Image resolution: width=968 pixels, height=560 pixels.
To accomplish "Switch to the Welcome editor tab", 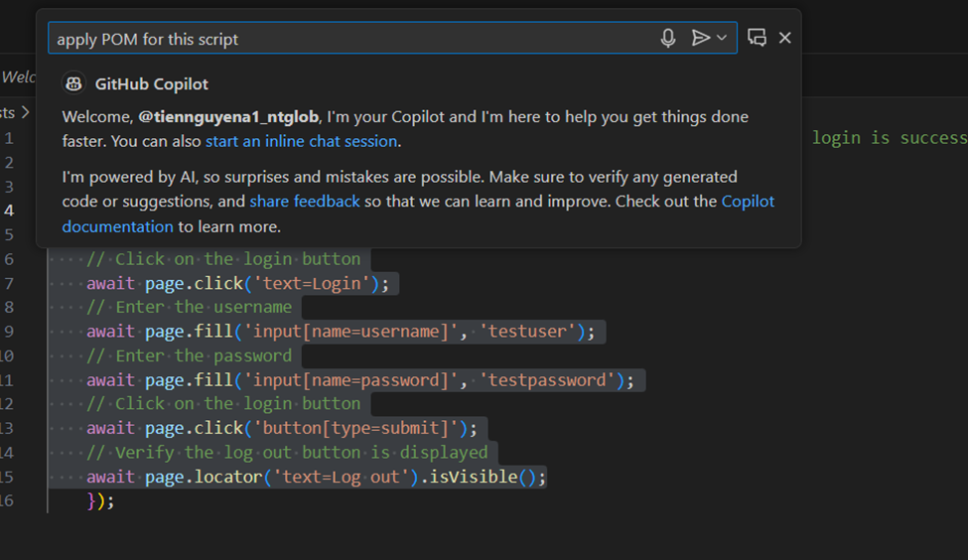I will click(17, 76).
